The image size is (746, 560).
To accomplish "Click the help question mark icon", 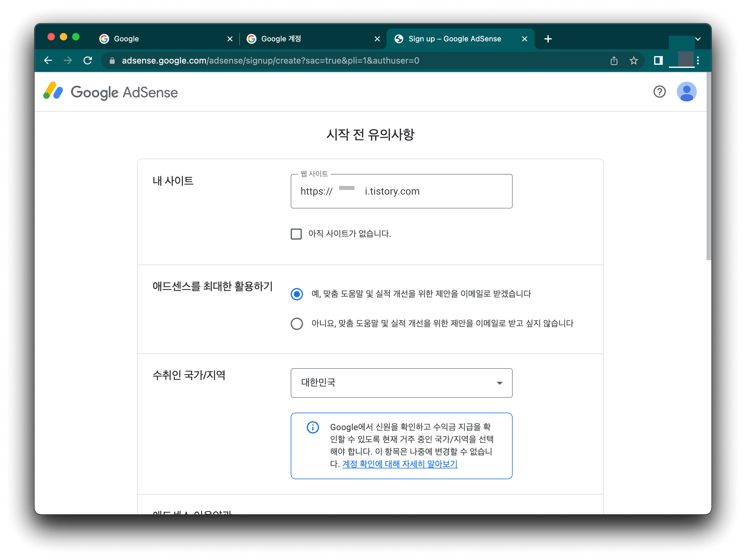I will [659, 92].
